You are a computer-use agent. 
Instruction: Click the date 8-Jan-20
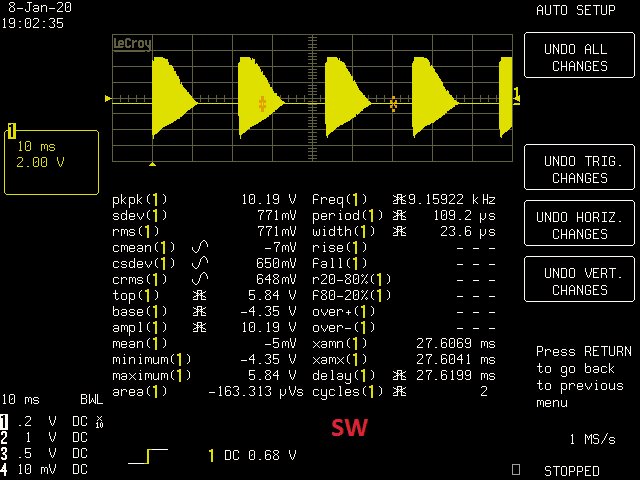pyautogui.click(x=40, y=7)
